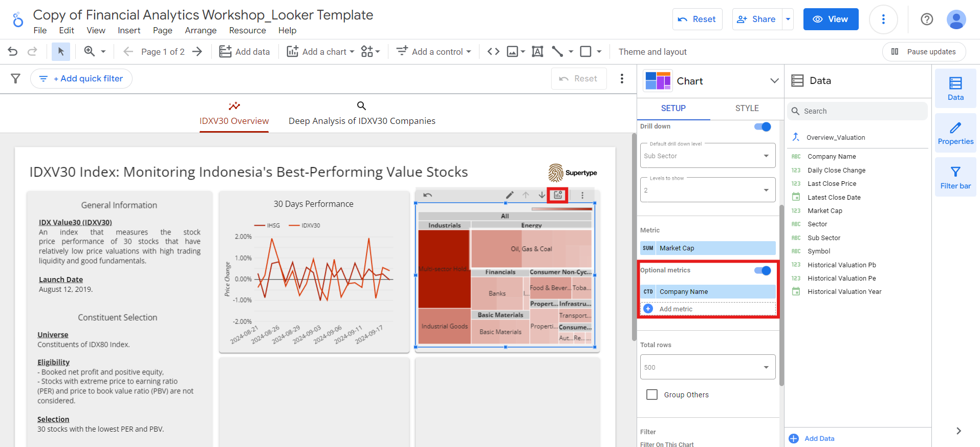Open the three-dot menu beside canvas Reset
Image resolution: width=980 pixels, height=447 pixels.
click(x=622, y=78)
